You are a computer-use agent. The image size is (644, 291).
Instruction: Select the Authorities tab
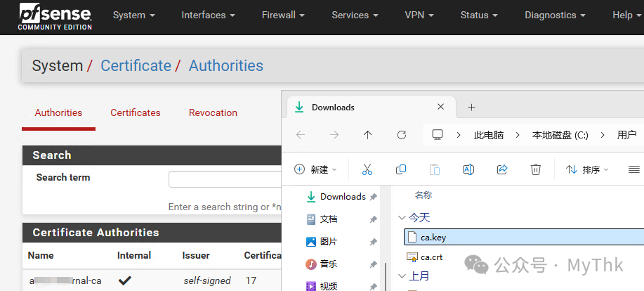58,113
